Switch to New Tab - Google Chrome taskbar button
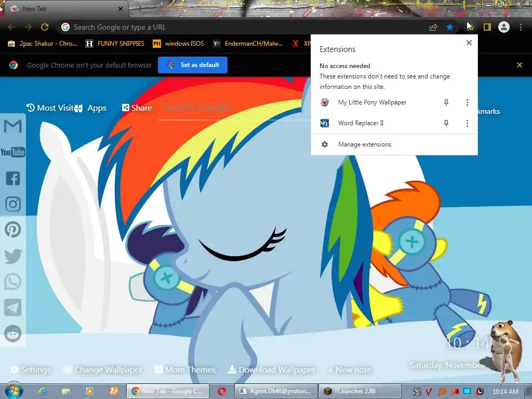The image size is (532, 399). pos(168,391)
